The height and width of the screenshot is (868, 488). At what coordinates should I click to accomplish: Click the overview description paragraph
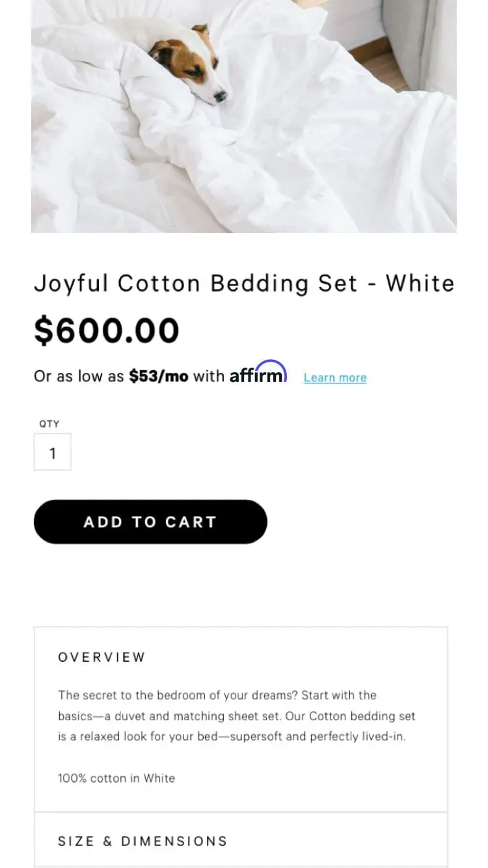point(237,716)
